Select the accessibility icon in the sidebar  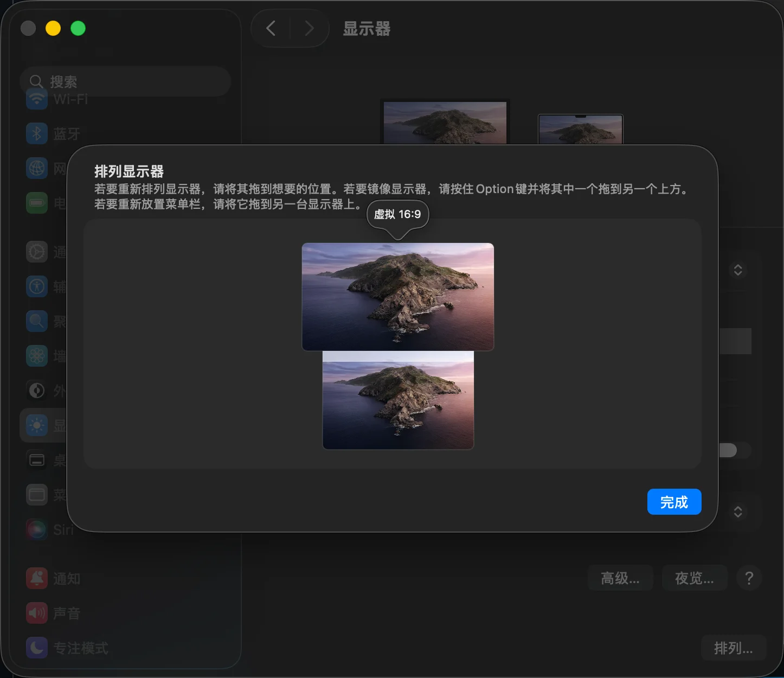click(x=37, y=286)
